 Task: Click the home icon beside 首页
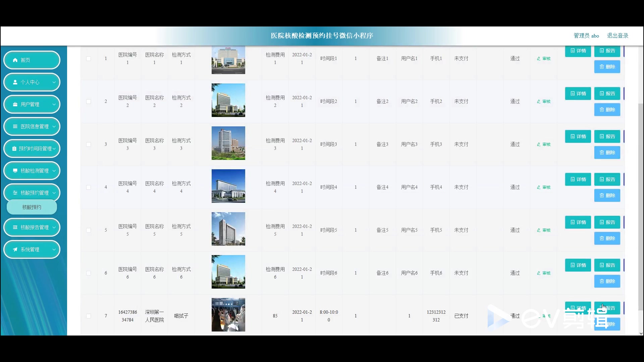(15, 60)
